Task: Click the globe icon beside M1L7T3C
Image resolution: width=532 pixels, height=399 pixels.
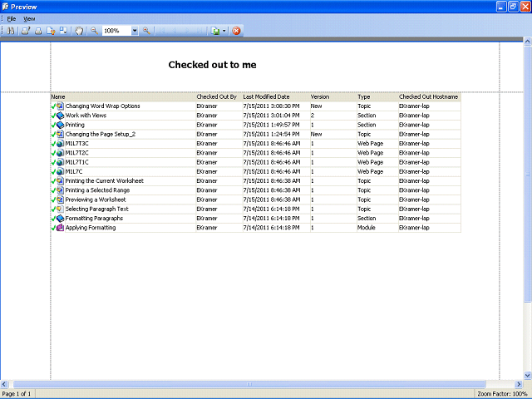Action: click(x=60, y=144)
